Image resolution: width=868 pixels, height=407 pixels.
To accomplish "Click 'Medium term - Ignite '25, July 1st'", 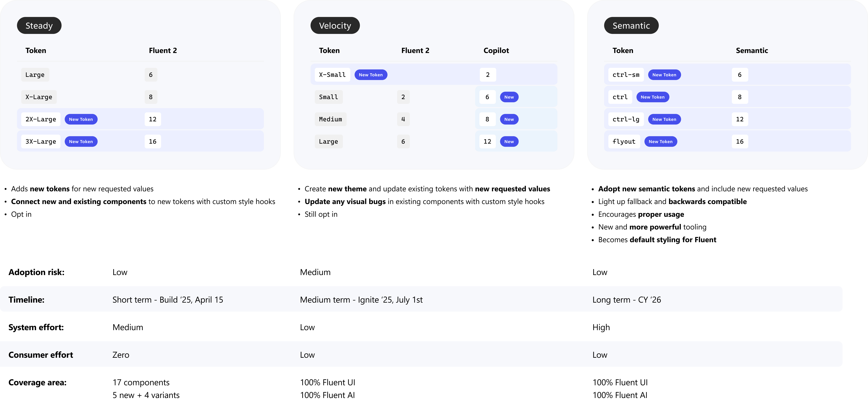I will [x=361, y=300].
